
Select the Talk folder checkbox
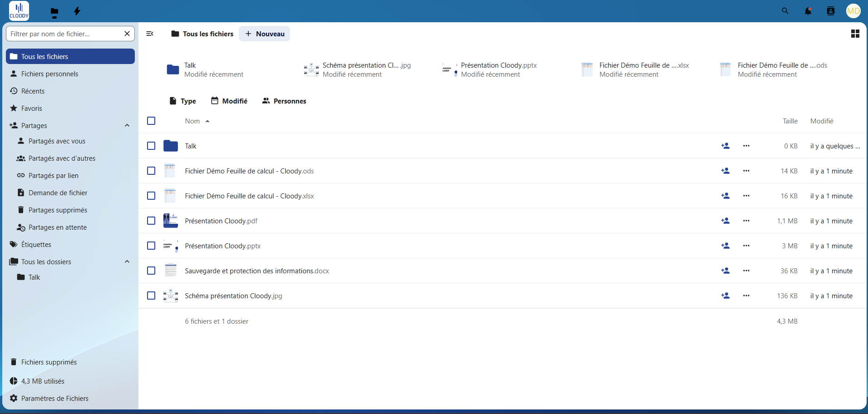151,146
